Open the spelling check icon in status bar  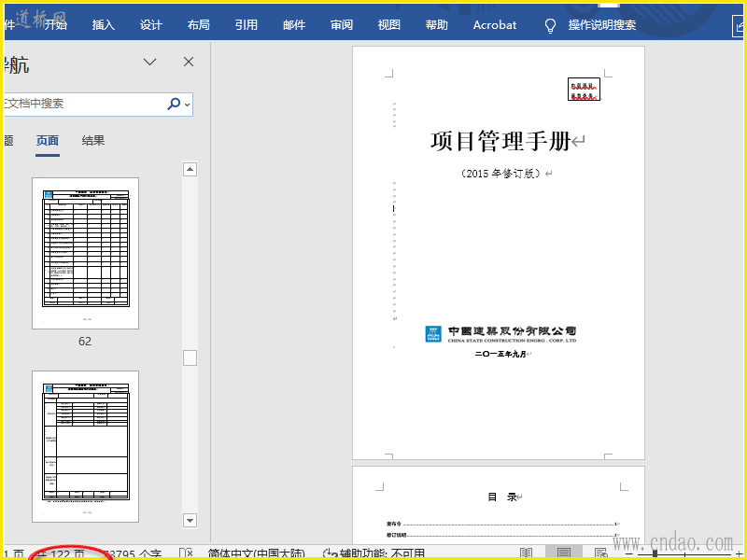pos(185,553)
